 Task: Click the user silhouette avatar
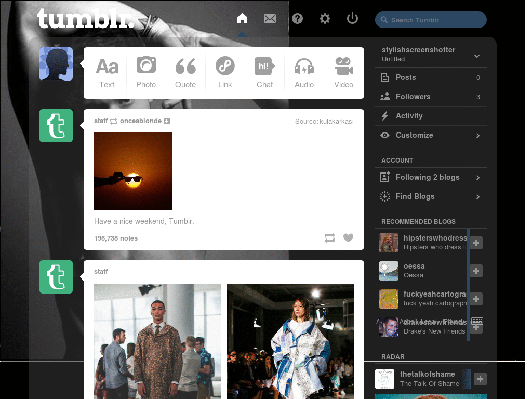tap(56, 64)
